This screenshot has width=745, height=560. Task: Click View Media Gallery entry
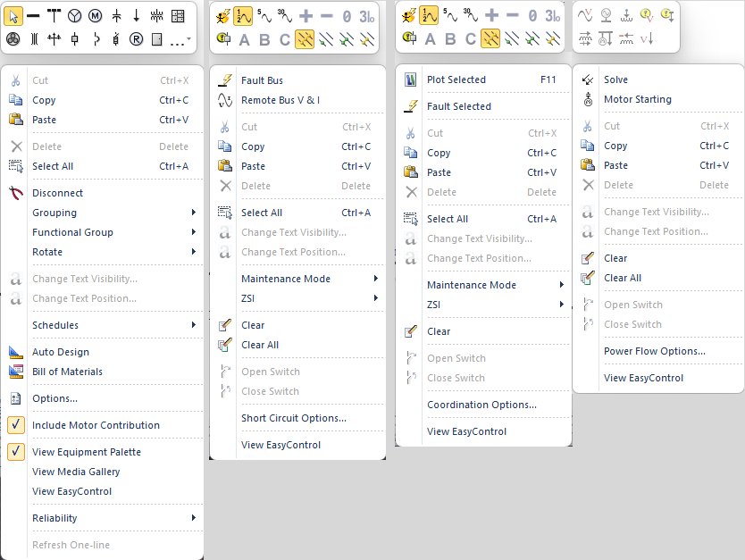(102, 472)
